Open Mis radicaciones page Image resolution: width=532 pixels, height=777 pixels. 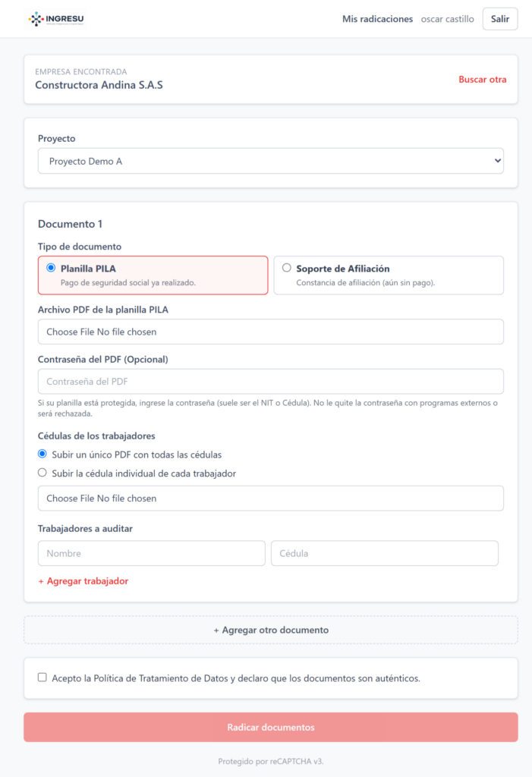coord(377,19)
